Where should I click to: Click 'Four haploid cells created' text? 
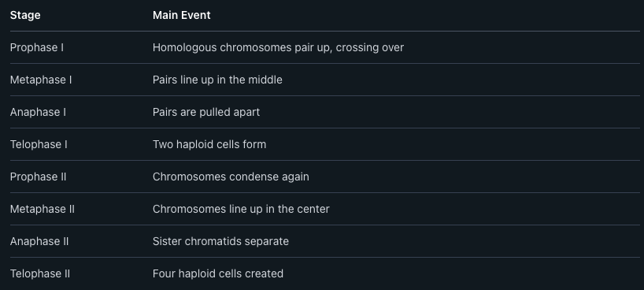click(218, 273)
